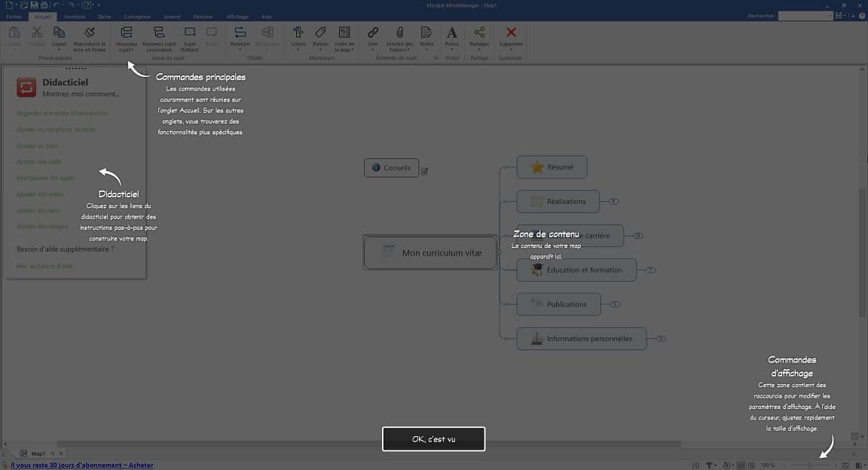Switch to the Tâche ribbon tab
This screenshot has width=868, height=470.
pos(104,17)
